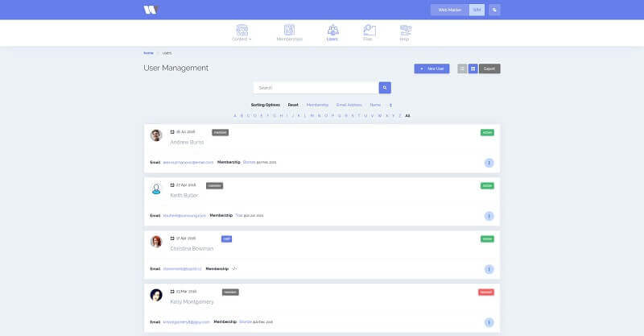Open options menu for Keith Butler
The width and height of the screenshot is (644, 336).
pos(489,216)
